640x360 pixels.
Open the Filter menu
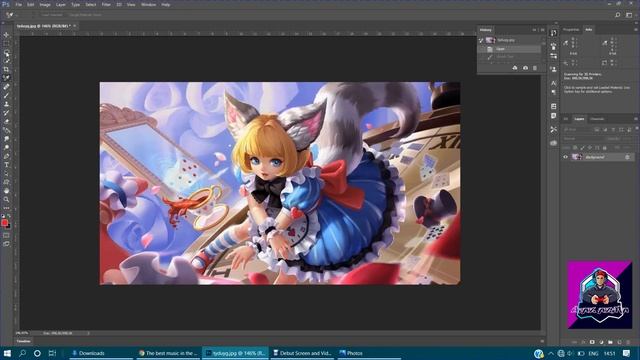pyautogui.click(x=106, y=4)
